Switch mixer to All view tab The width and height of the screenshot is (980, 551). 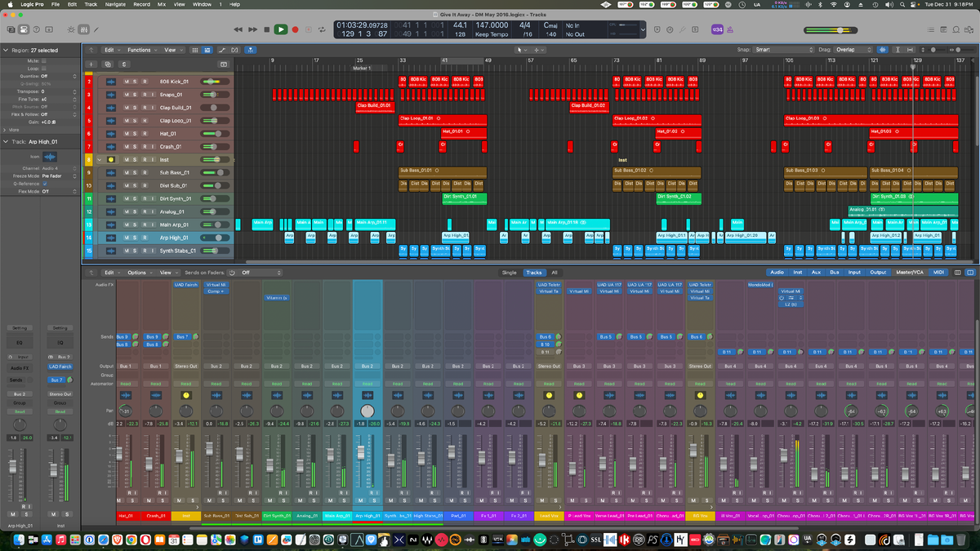coord(554,273)
